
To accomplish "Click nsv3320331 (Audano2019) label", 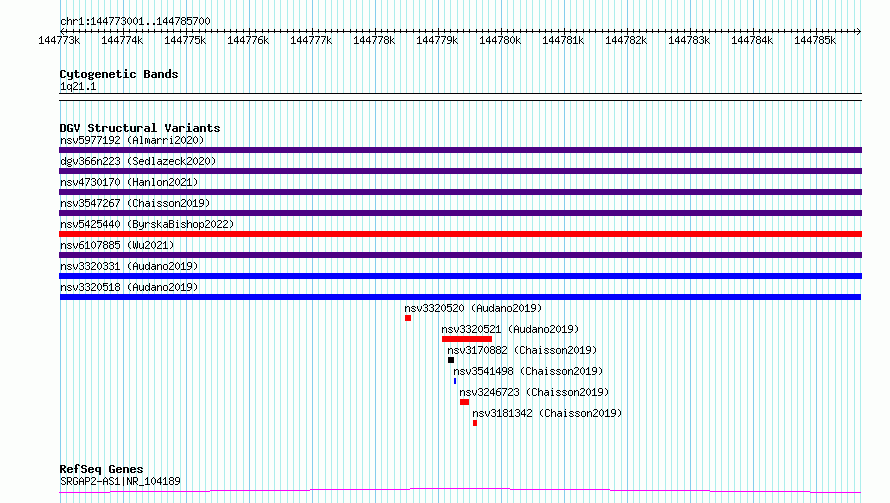I will tap(129, 266).
